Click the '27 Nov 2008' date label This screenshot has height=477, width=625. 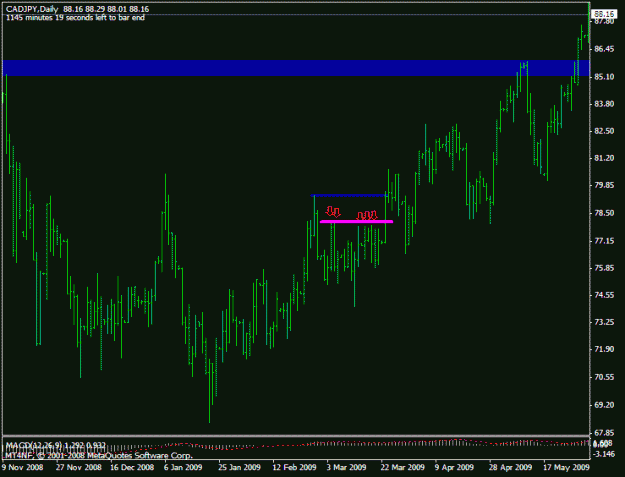(79, 467)
